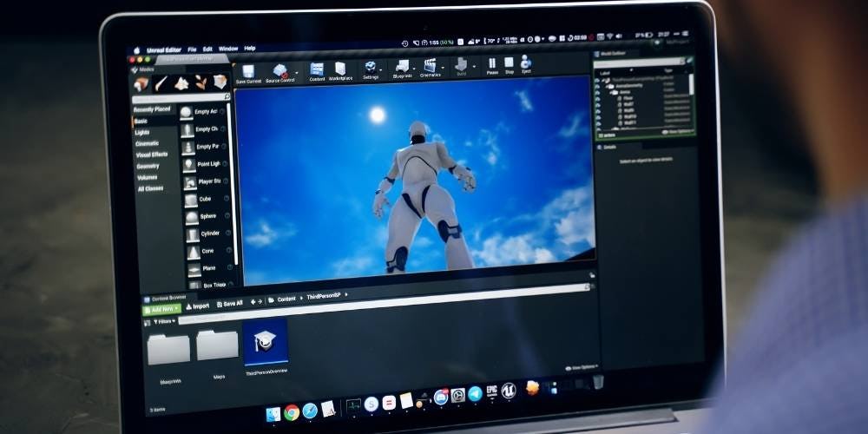Click the Settings toolbar icon
Image resolution: width=868 pixels, height=434 pixels.
coord(371,68)
